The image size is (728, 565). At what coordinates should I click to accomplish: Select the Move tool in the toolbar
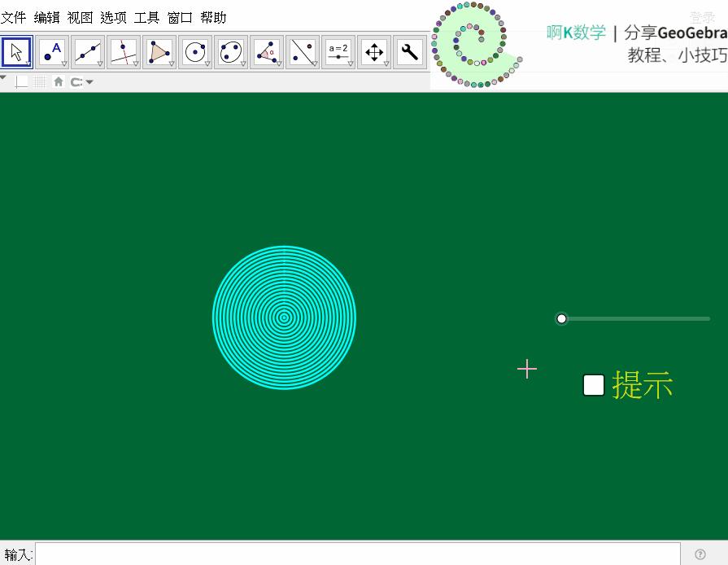[x=16, y=51]
